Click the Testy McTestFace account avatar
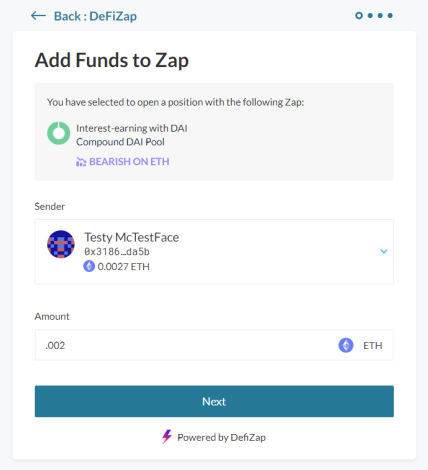The image size is (428, 470). click(61, 244)
